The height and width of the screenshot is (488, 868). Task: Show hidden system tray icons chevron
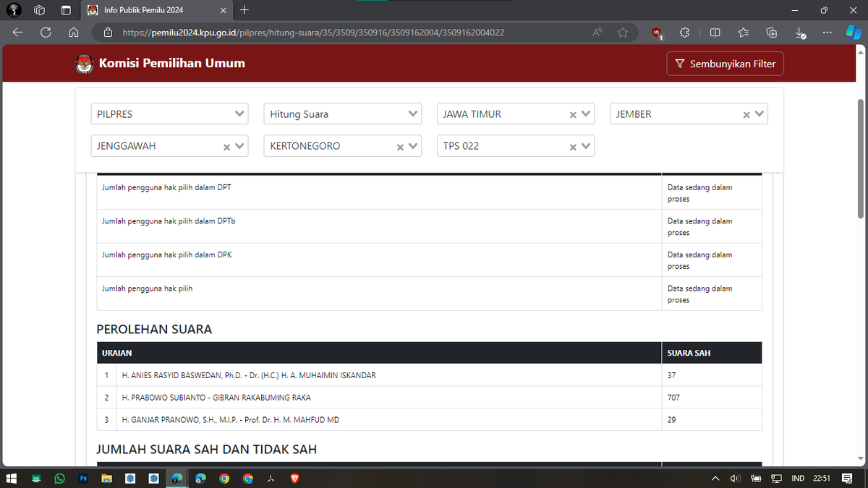tap(715, 478)
